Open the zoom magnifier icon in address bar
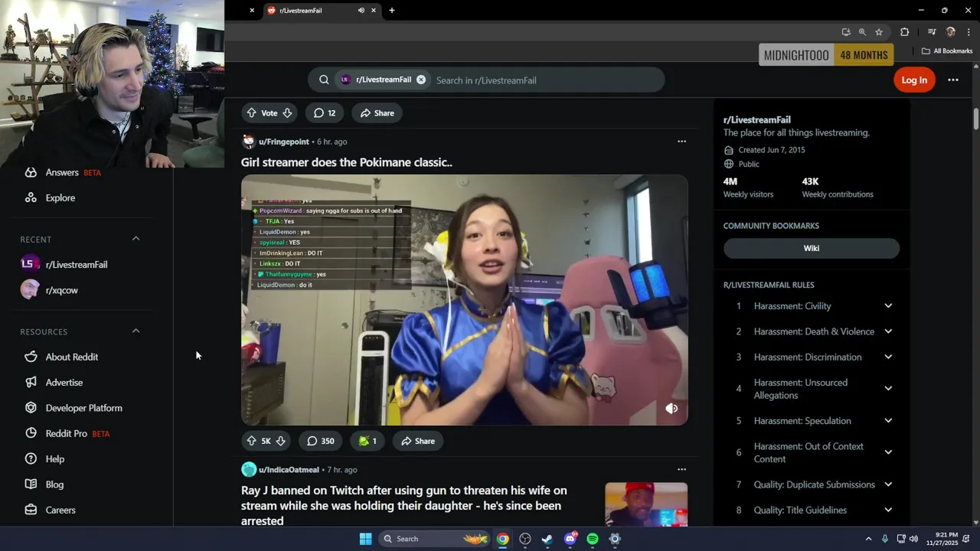 (862, 32)
